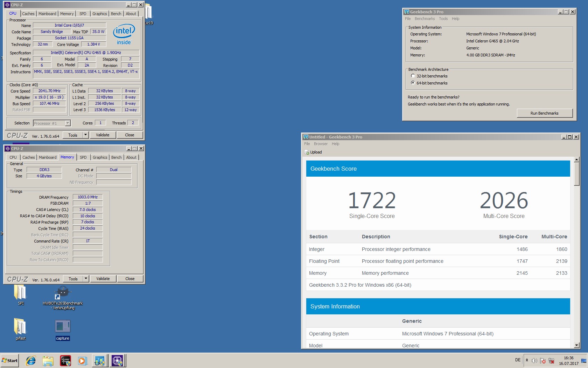Launch Windows Media Player from taskbar

point(82,360)
